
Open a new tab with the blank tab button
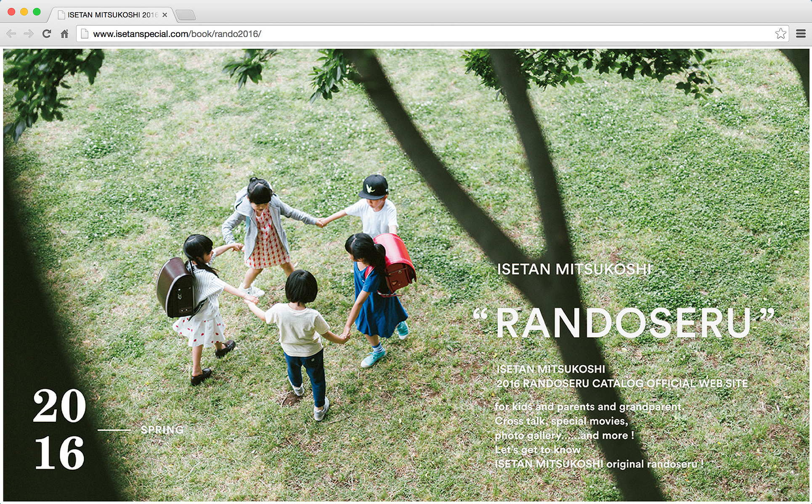186,15
